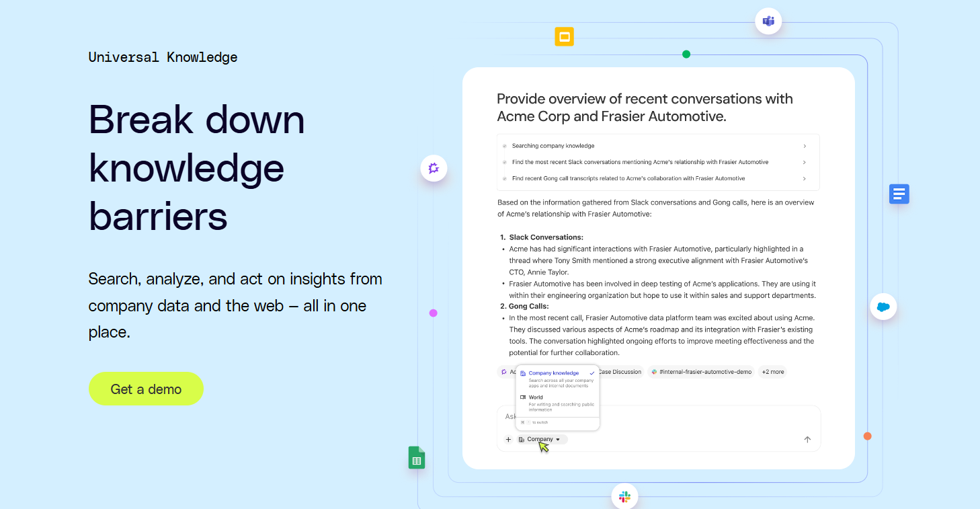Click the send arrow icon
This screenshot has height=509, width=980.
[x=807, y=439]
